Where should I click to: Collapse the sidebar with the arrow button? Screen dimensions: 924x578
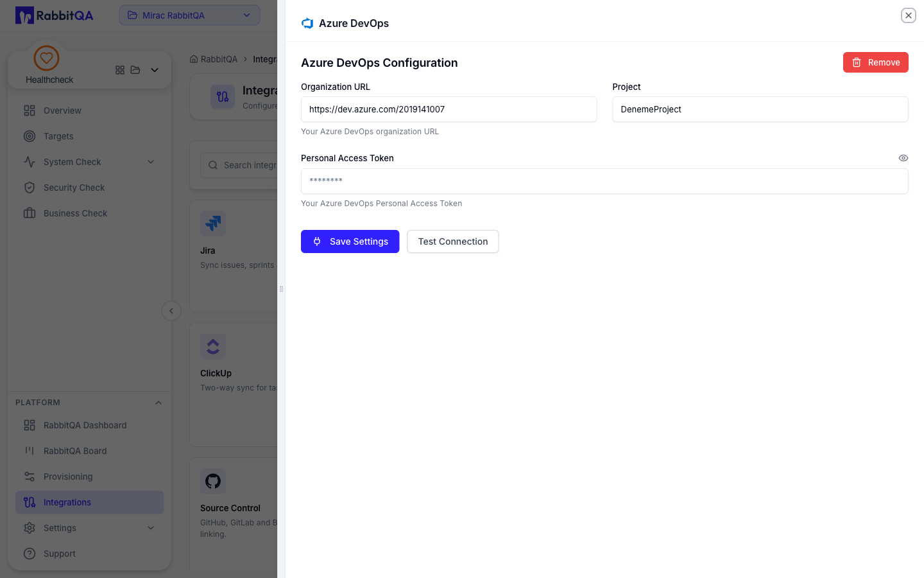[x=171, y=311]
